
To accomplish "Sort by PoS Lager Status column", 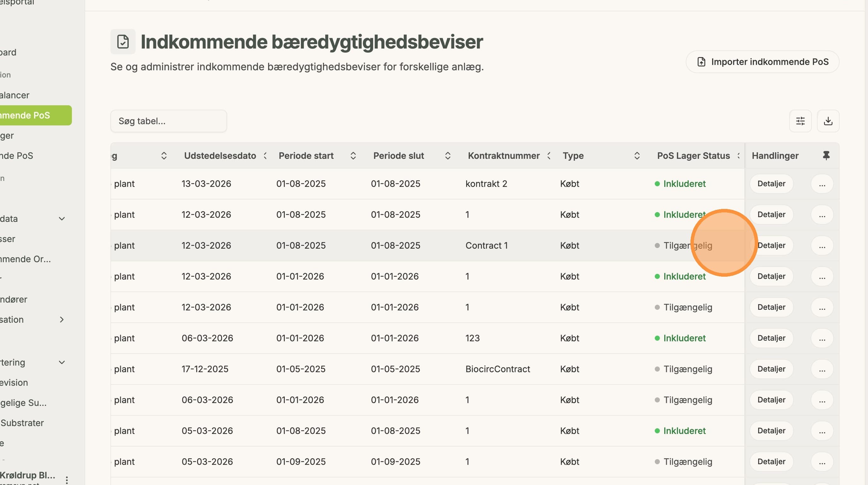I will (x=738, y=156).
